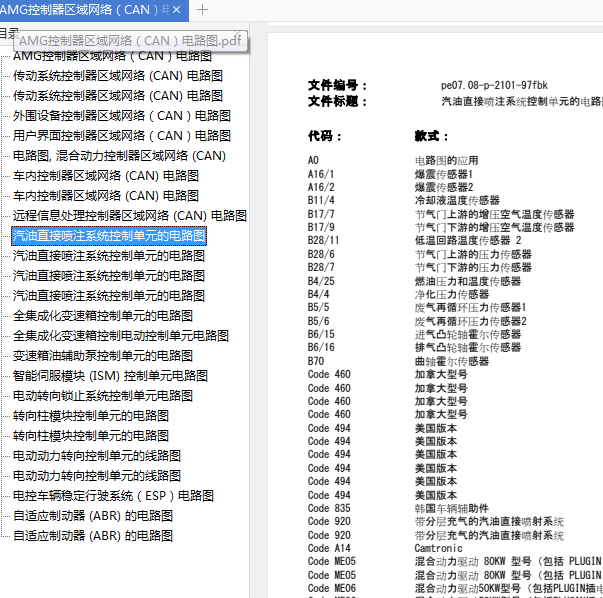Select code A16/1 row
This screenshot has width=603, height=598.
(x=321, y=174)
